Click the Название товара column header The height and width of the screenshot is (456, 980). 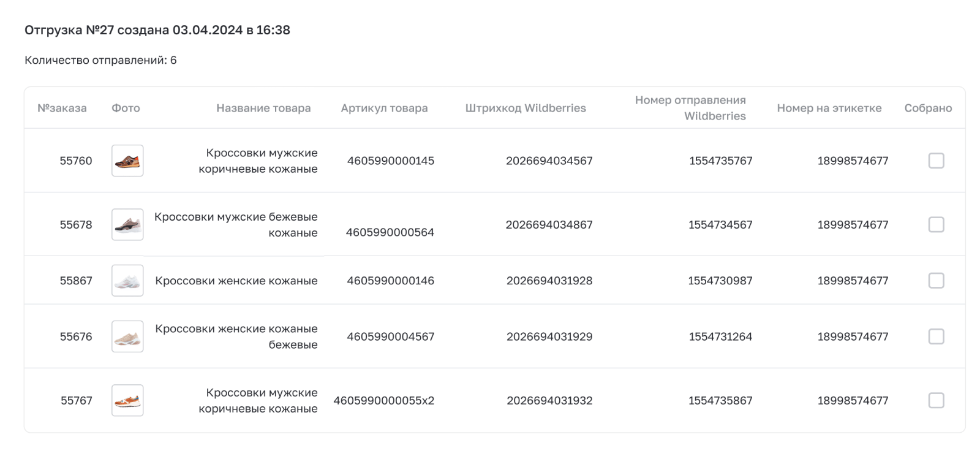click(263, 108)
